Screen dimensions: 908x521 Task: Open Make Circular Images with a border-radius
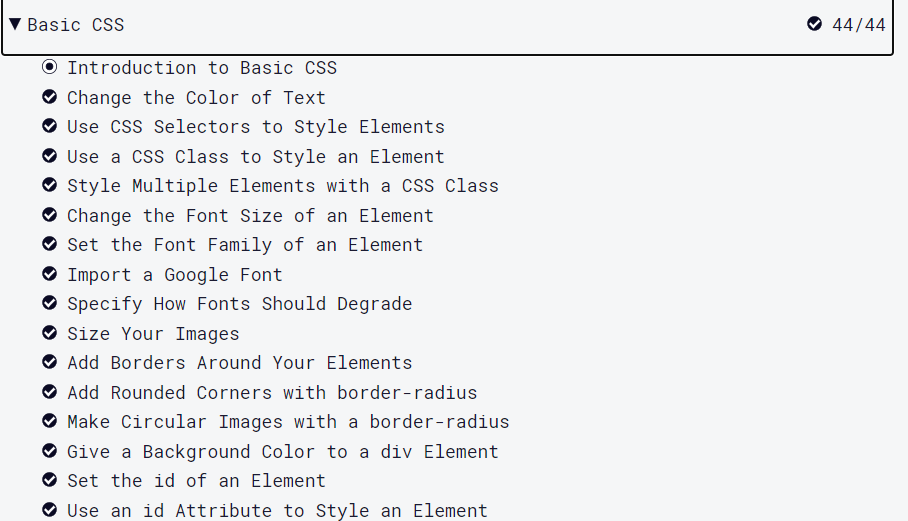click(288, 422)
